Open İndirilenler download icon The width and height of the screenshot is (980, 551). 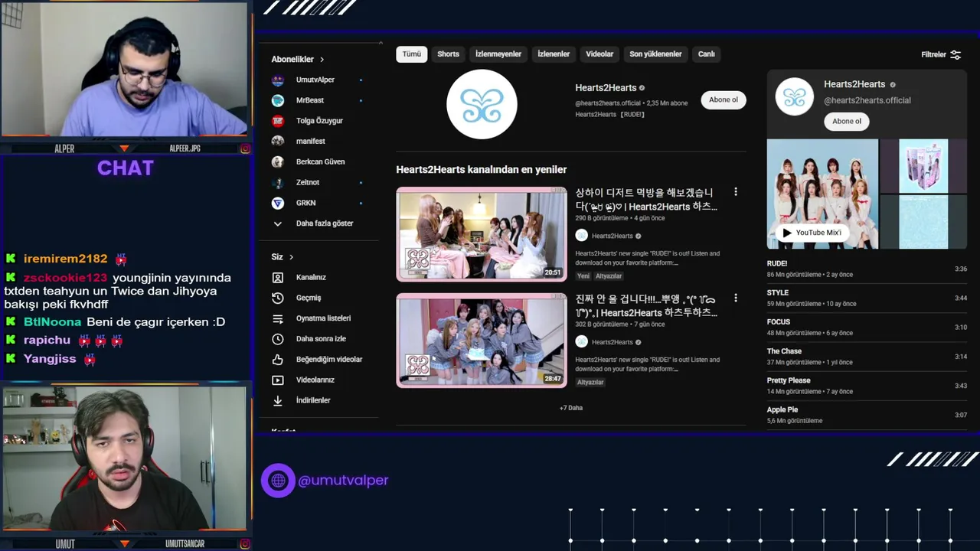click(278, 400)
